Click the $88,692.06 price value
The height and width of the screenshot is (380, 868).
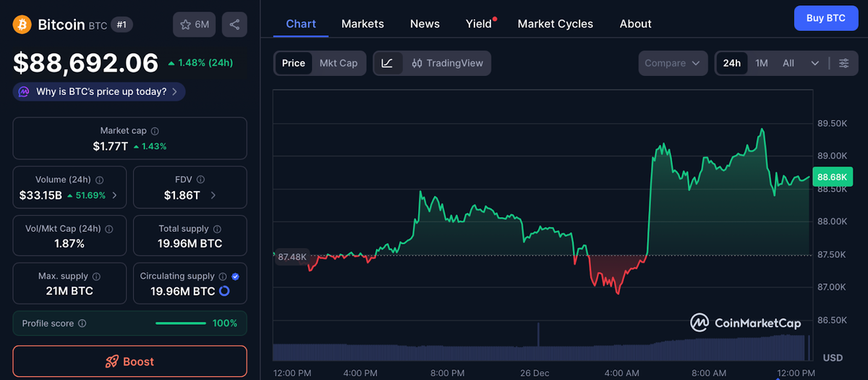86,63
